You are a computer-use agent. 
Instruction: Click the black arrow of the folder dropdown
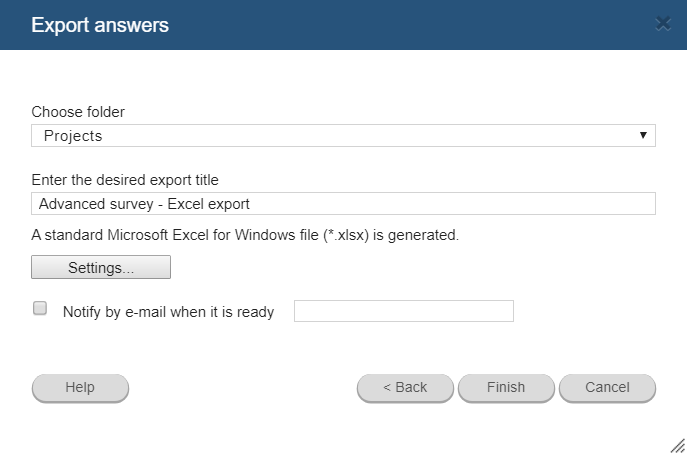(643, 135)
